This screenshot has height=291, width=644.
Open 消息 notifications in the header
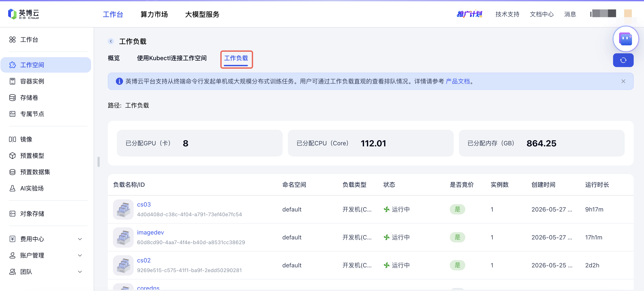pos(570,14)
